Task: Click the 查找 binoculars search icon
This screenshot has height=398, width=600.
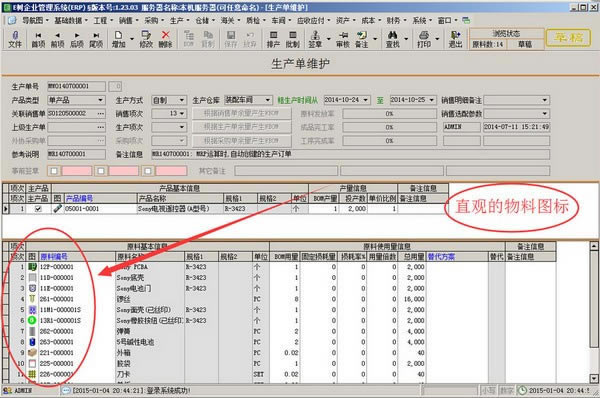Action: coord(393,39)
